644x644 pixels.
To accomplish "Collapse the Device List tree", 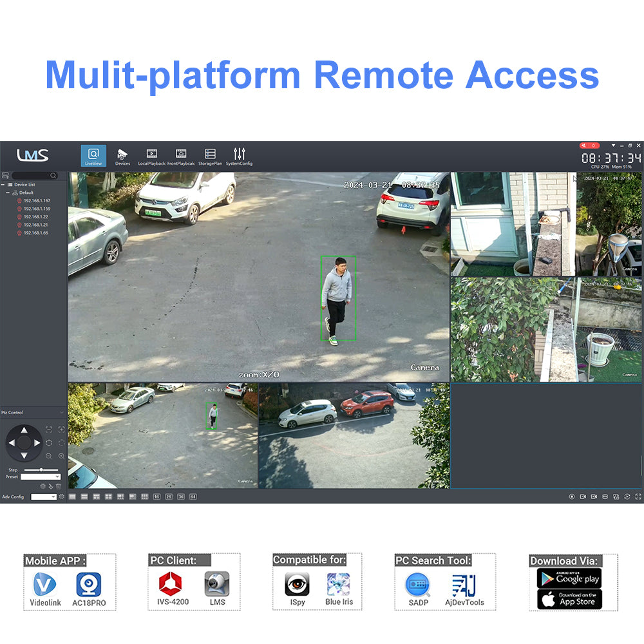I will [3, 185].
